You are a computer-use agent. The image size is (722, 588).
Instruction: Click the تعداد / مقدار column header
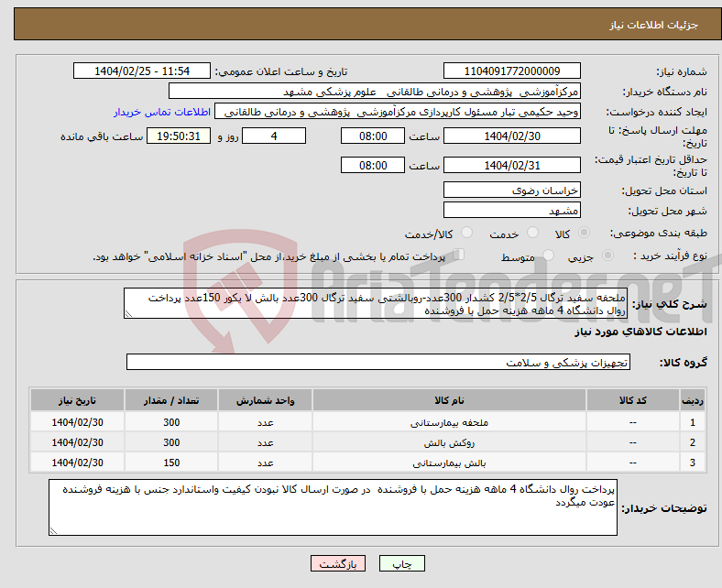[171, 400]
